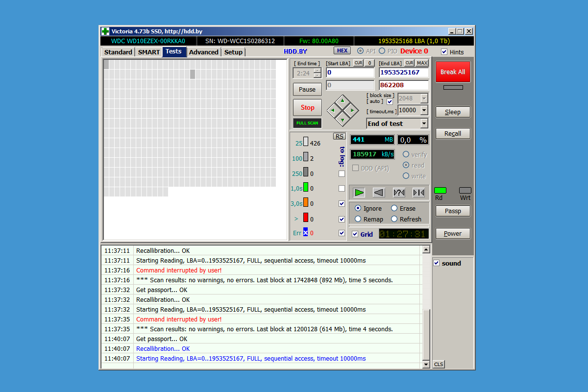This screenshot has height=392, width=588.
Task: Click the left arrow on the diamond pad
Action: (334, 110)
